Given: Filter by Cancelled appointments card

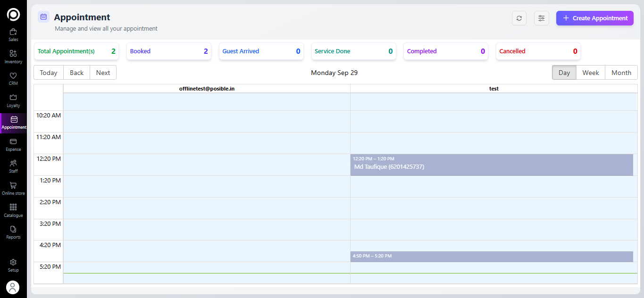Looking at the screenshot, I should (538, 51).
